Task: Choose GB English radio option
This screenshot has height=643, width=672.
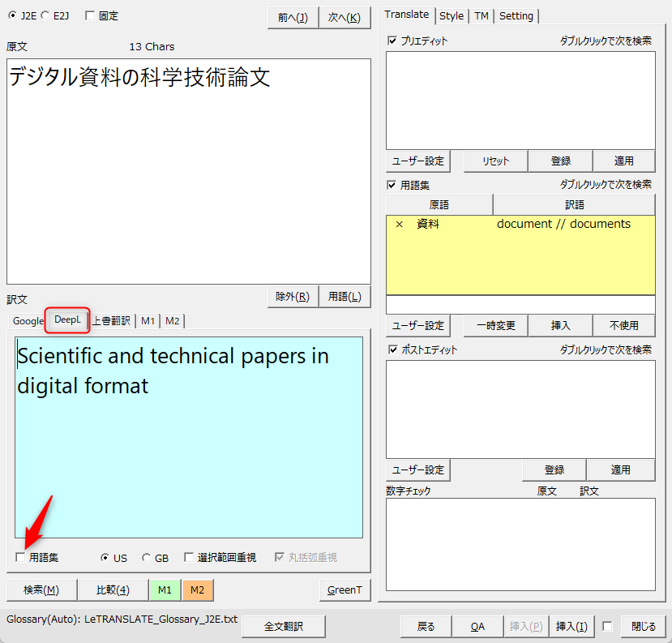Action: 146,558
